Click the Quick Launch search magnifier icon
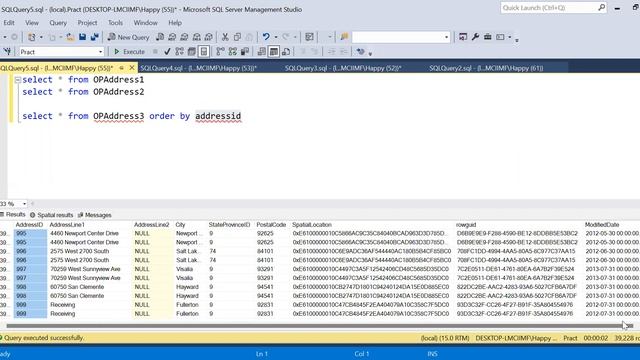This screenshot has height=360, width=640. (x=602, y=7)
